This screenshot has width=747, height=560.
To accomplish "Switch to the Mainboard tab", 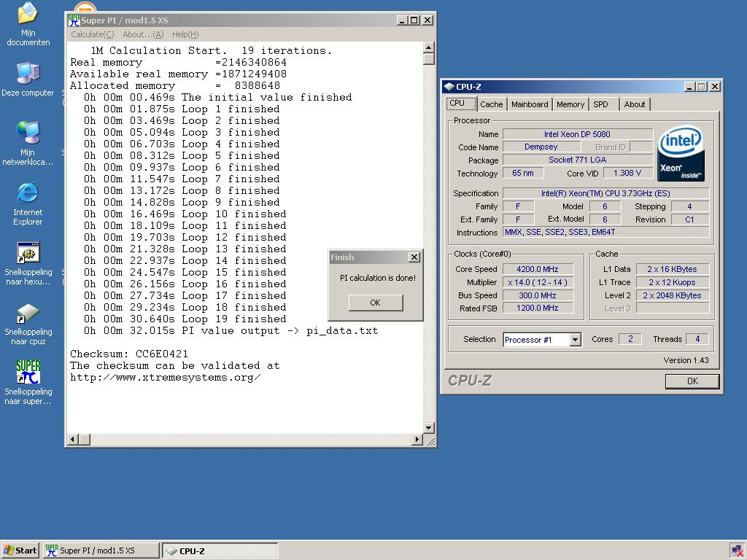I will tap(530, 104).
